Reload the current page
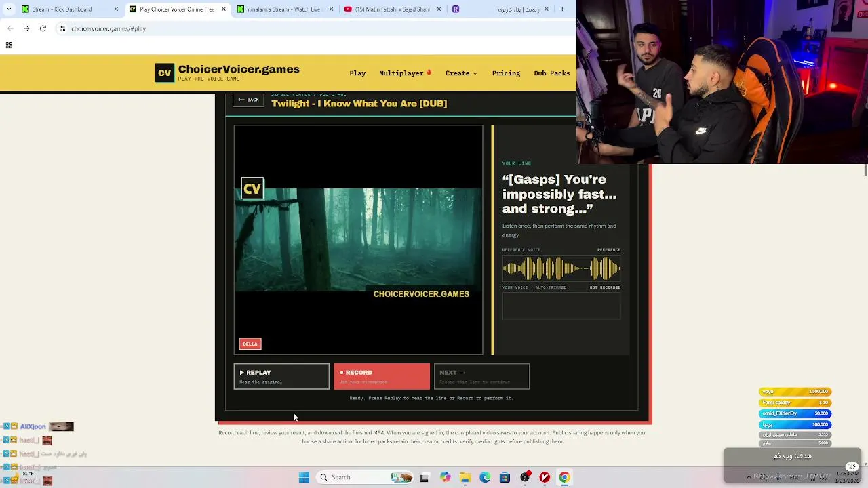The height and width of the screenshot is (488, 868). tap(43, 28)
